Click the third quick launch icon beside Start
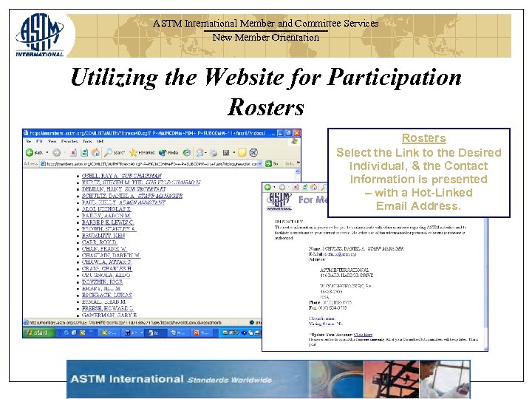The image size is (532, 399). click(x=82, y=332)
